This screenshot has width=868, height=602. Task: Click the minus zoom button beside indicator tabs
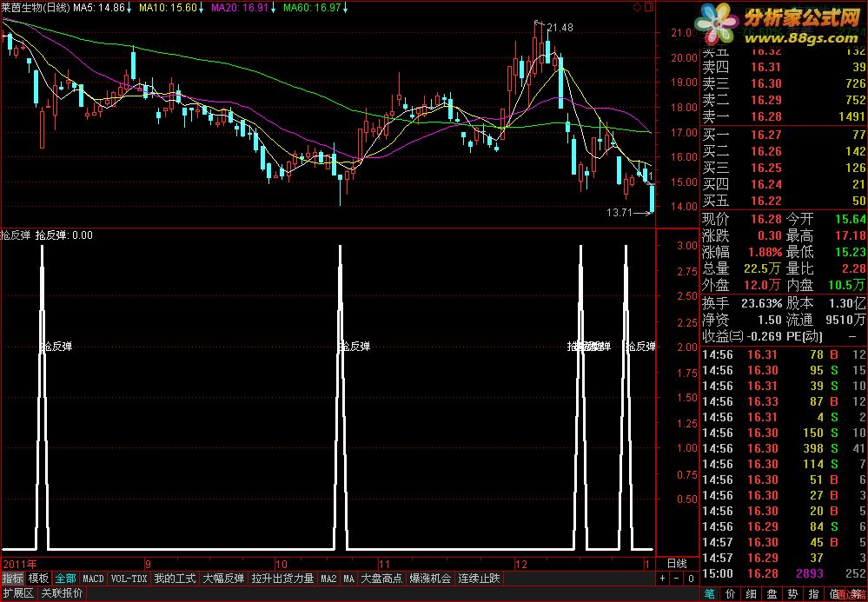pyautogui.click(x=677, y=579)
